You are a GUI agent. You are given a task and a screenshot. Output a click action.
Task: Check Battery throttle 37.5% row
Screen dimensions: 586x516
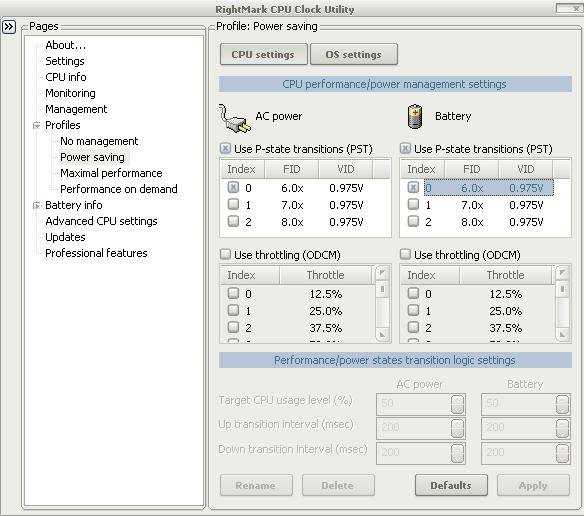click(x=413, y=327)
